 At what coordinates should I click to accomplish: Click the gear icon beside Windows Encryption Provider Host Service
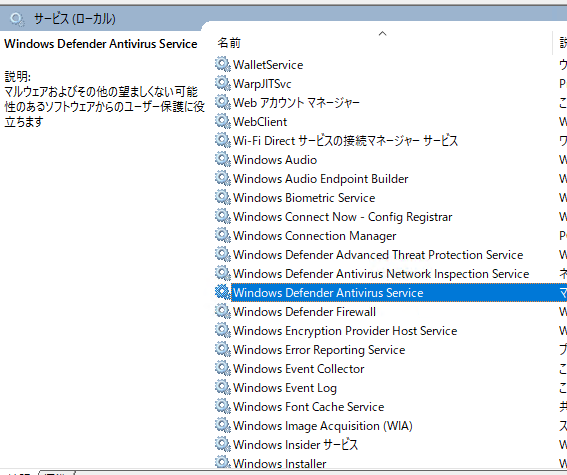tap(223, 330)
